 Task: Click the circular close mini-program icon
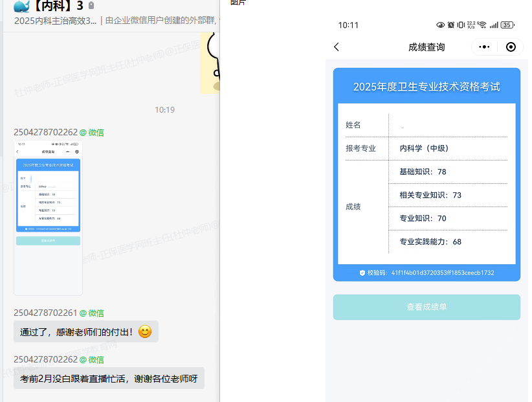point(511,47)
